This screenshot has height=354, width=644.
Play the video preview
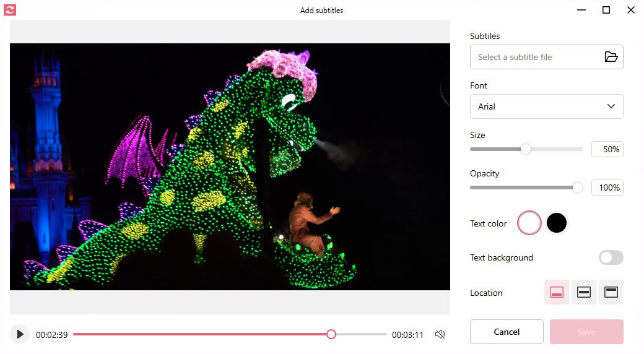tap(20, 334)
